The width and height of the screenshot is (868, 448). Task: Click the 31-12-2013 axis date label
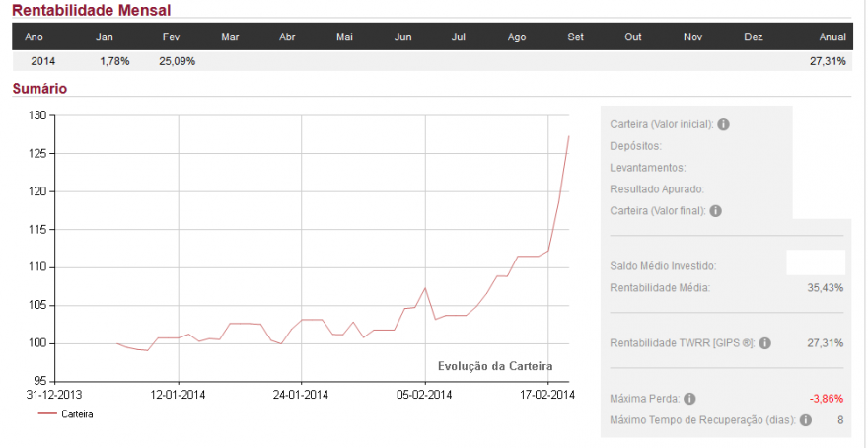pyautogui.click(x=55, y=395)
